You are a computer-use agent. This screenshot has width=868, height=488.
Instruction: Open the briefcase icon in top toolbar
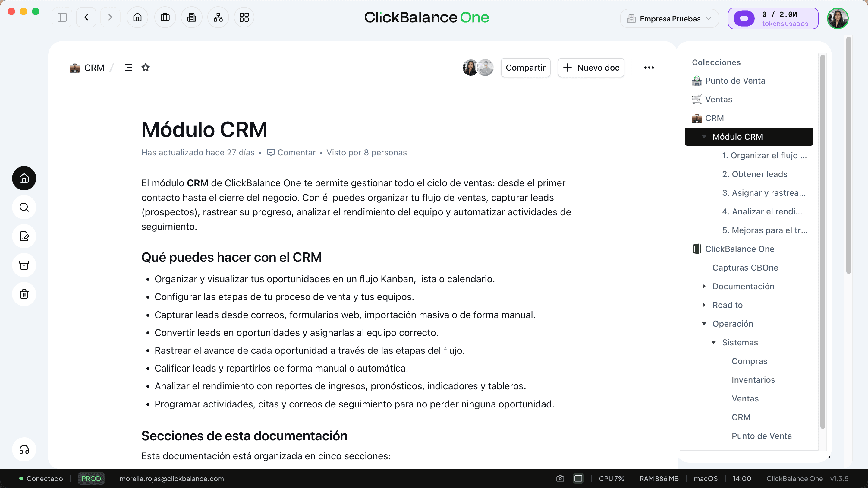point(165,17)
